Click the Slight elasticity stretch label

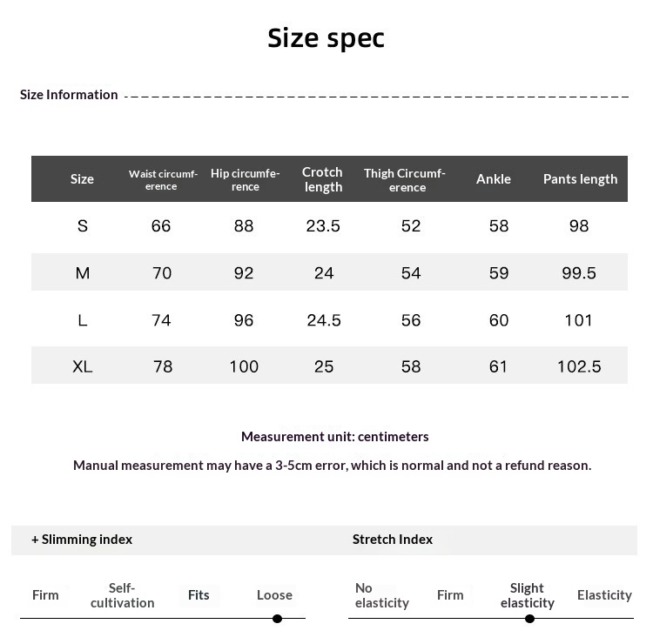[x=528, y=595]
